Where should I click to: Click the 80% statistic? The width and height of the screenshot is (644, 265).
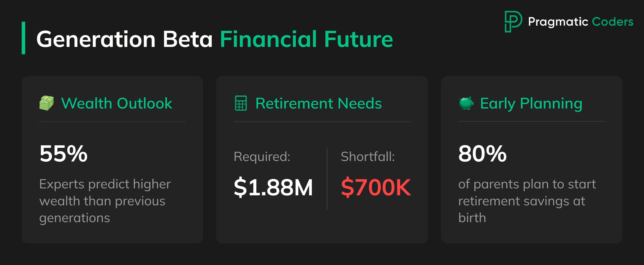pos(482,153)
